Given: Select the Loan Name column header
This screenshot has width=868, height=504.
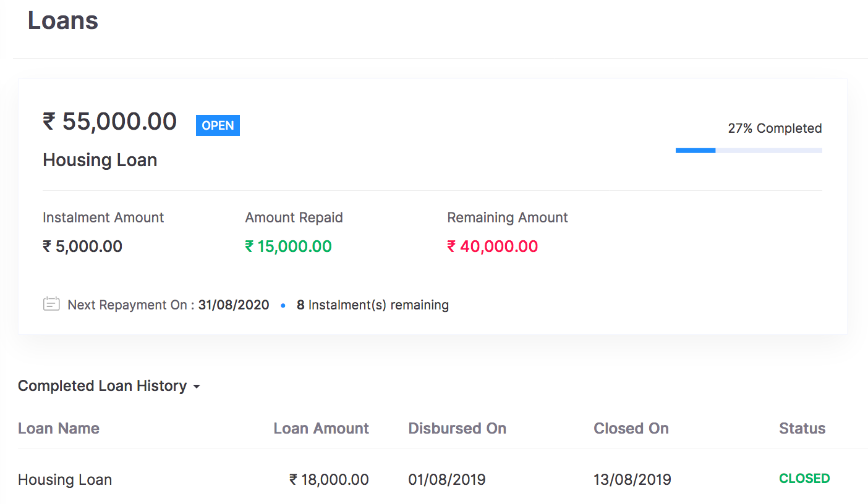Looking at the screenshot, I should pyautogui.click(x=59, y=429).
